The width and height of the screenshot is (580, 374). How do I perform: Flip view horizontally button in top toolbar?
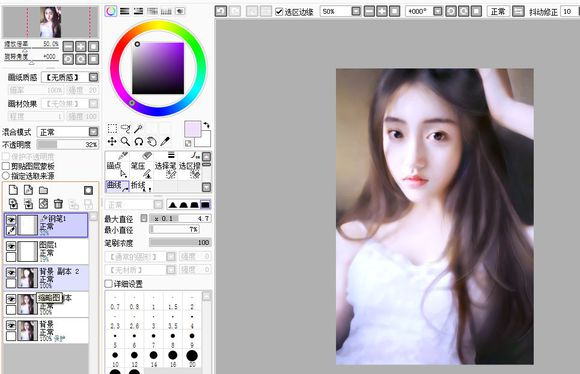coord(517,11)
